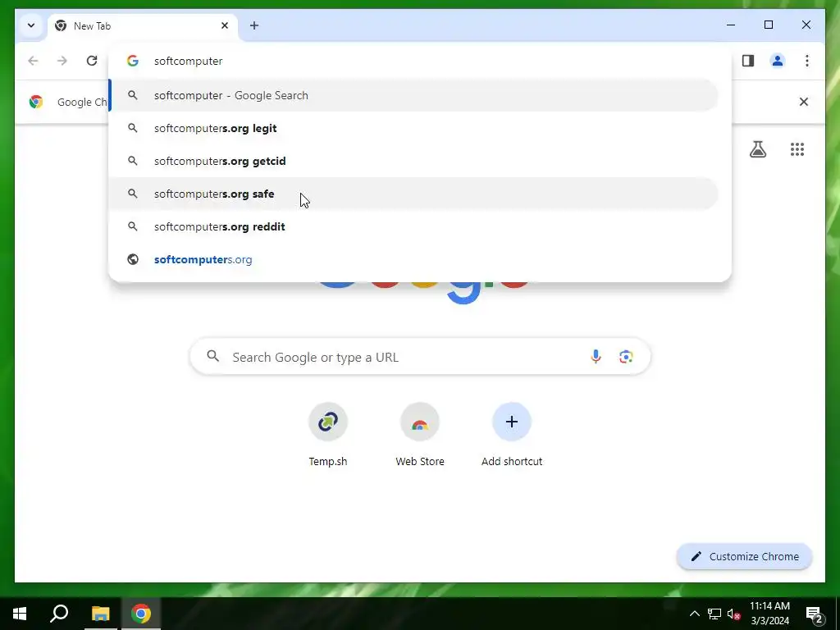
Task: Minimize the Chrome window
Action: pyautogui.click(x=731, y=25)
